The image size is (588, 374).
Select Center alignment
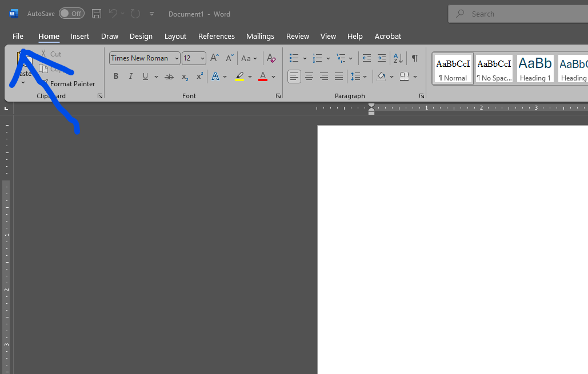click(309, 77)
